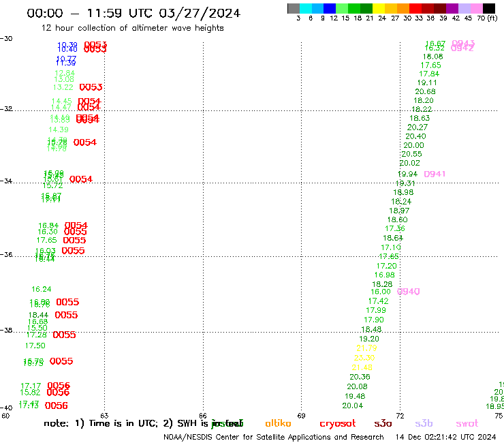This screenshot has width=504, height=443.
Task: Click the wave height value "20.68"
Action: pos(425,92)
